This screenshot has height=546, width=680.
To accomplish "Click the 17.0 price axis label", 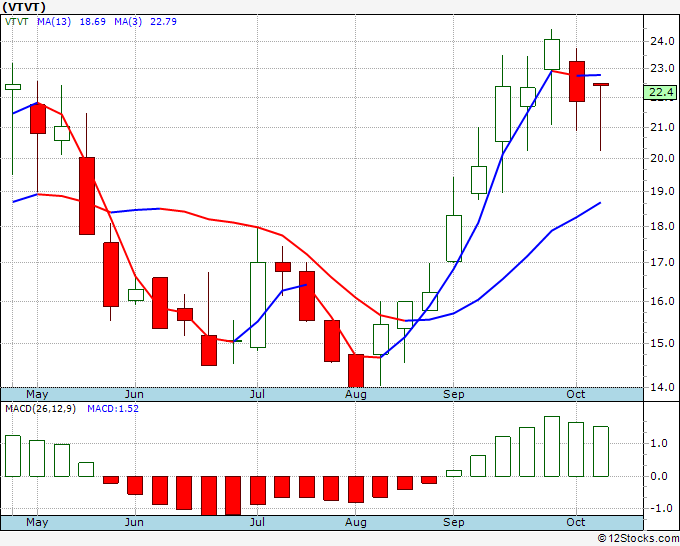I will click(x=662, y=262).
